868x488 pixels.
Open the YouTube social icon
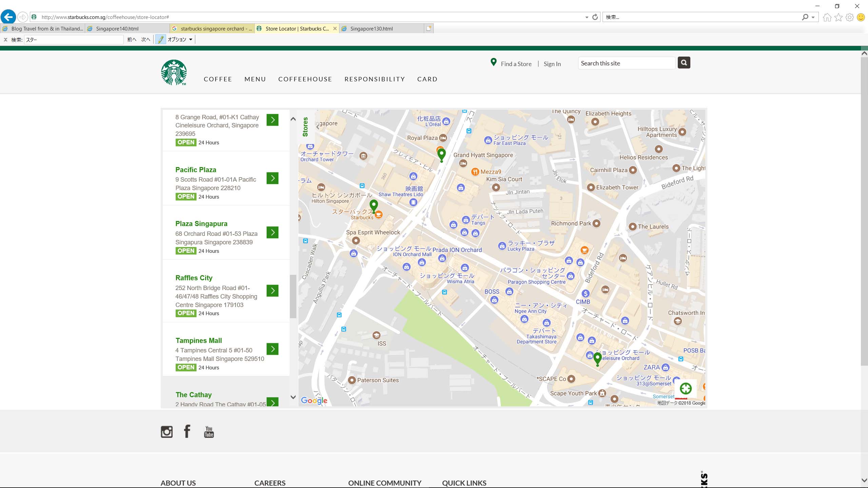(209, 432)
